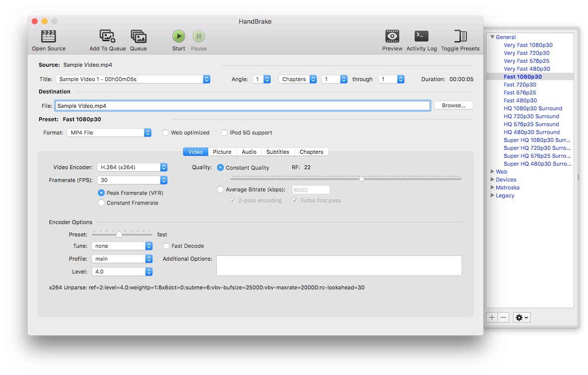This screenshot has height=375, width=588.
Task: Start the encoding job
Action: (x=178, y=37)
